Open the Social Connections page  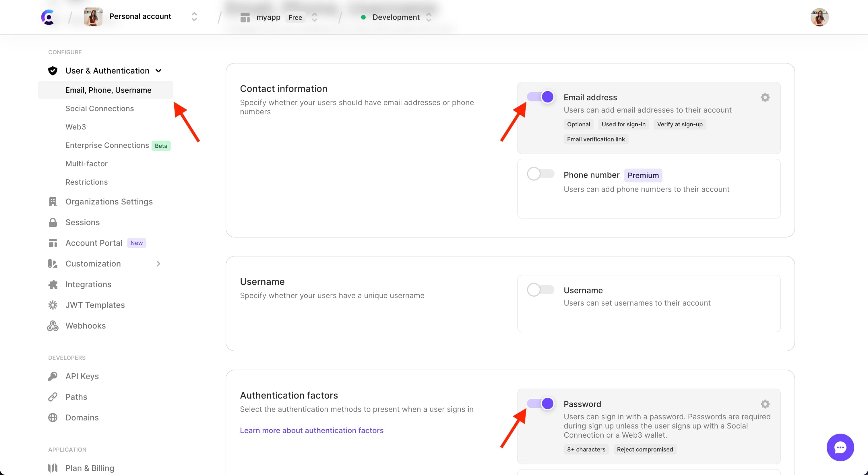[99, 108]
